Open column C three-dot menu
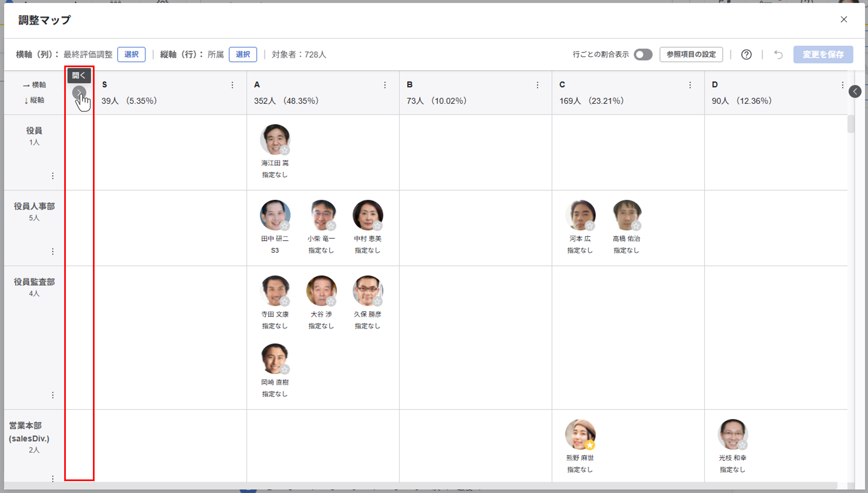The height and width of the screenshot is (493, 868). 690,85
